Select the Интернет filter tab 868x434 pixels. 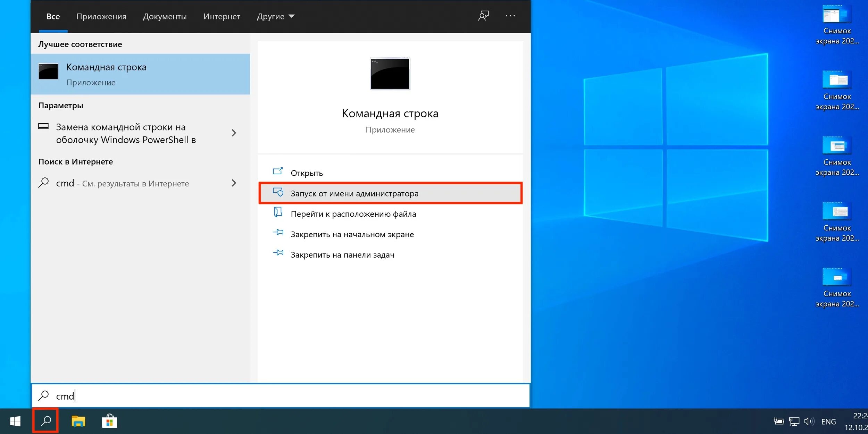coord(222,16)
